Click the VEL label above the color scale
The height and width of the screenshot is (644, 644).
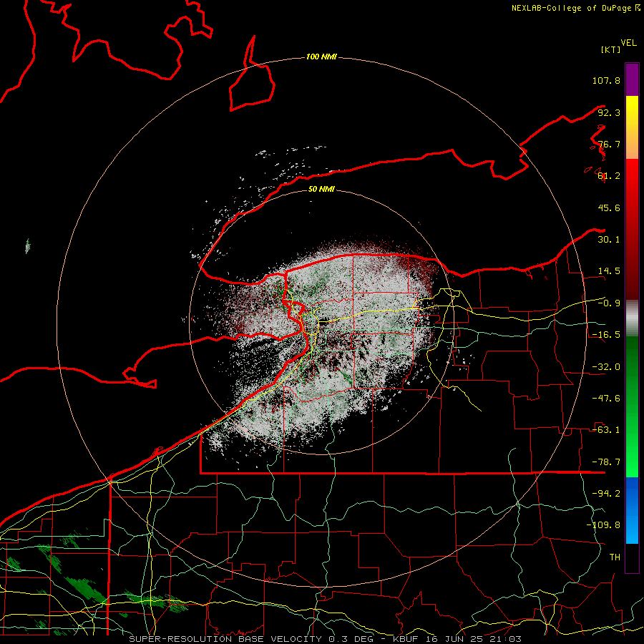[628, 43]
